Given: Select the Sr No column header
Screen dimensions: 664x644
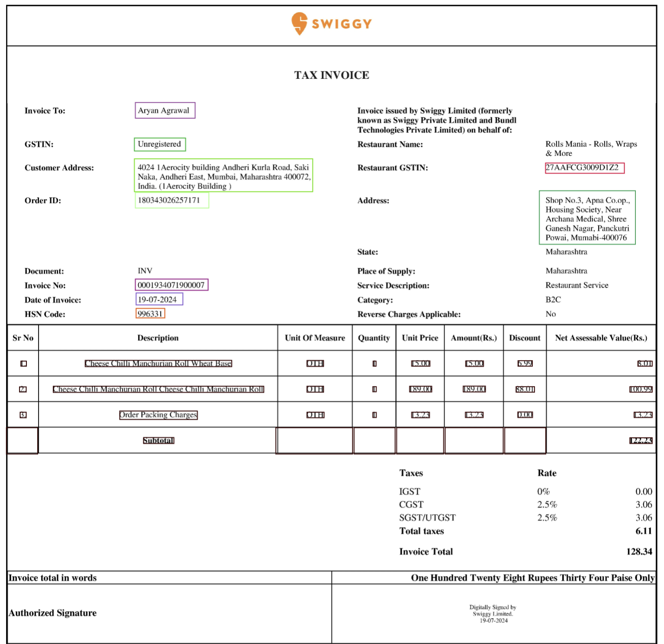Looking at the screenshot, I should (23, 338).
